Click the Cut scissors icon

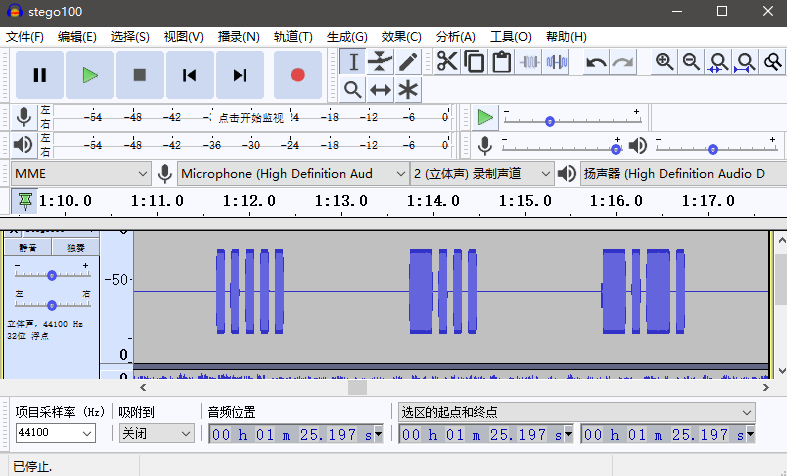pos(446,62)
